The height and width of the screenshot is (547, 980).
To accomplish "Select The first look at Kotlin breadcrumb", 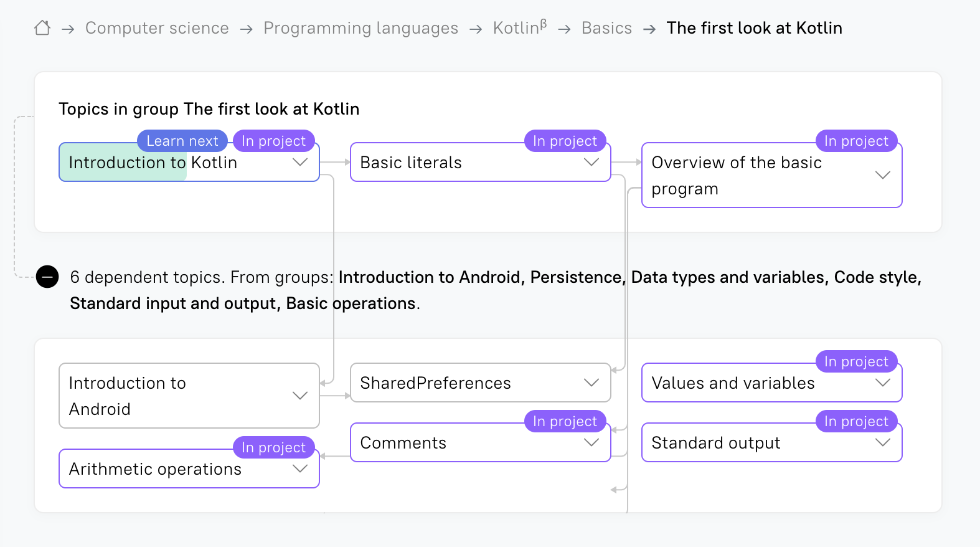I will coord(754,28).
